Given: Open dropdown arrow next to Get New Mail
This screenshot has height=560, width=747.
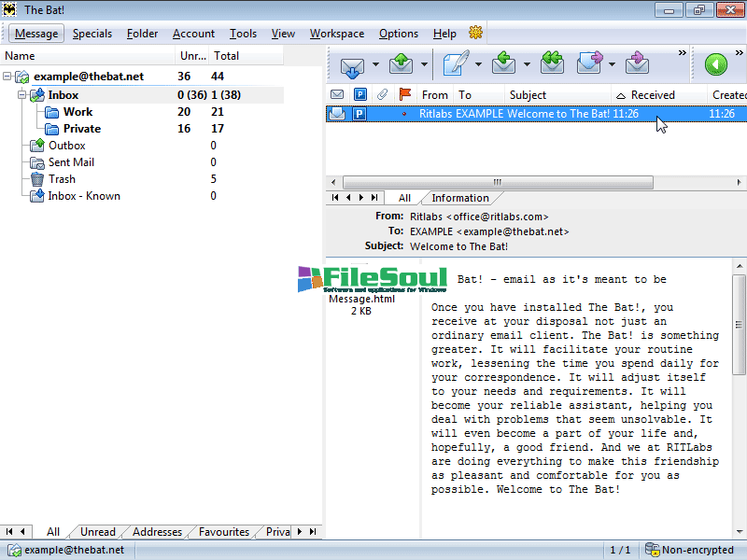Looking at the screenshot, I should (376, 65).
